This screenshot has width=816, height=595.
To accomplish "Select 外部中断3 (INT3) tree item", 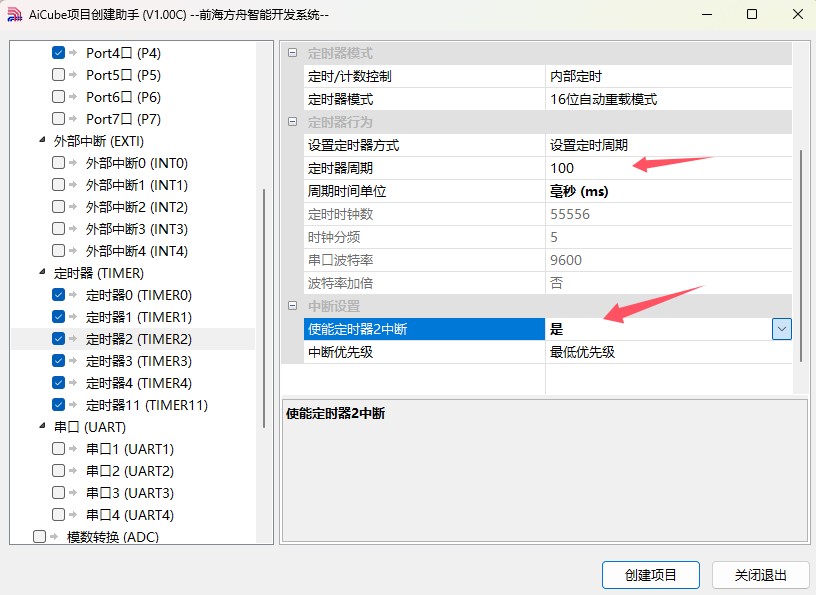I will (x=136, y=229).
